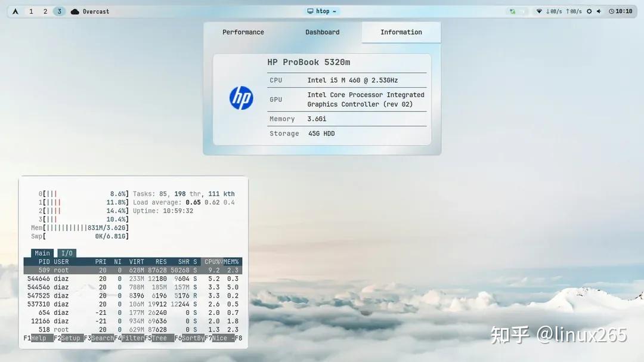This screenshot has height=362, width=644.
Task: Sort htop by USER column header
Action: click(x=61, y=262)
